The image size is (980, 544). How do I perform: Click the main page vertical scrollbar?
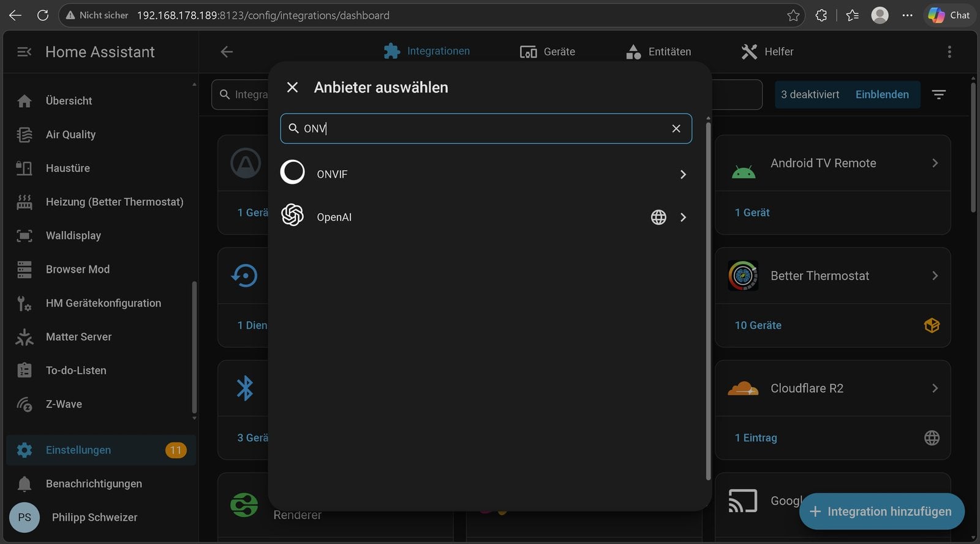[974, 147]
